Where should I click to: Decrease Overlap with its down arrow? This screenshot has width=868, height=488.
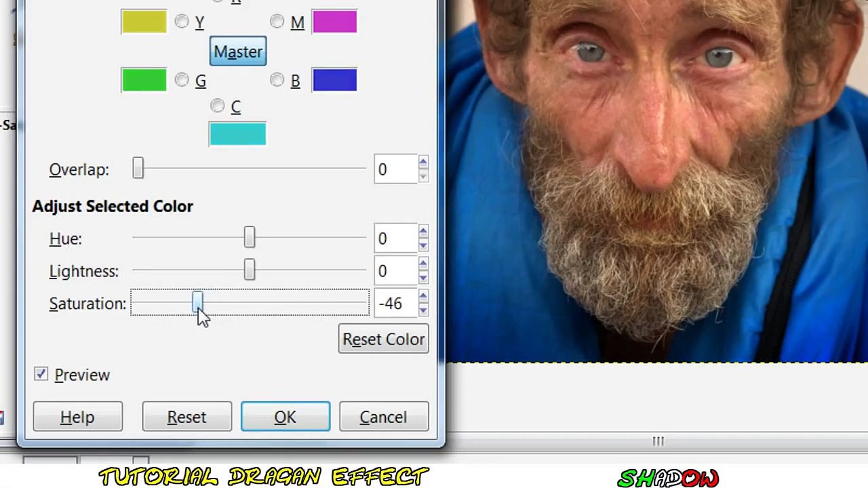click(423, 176)
